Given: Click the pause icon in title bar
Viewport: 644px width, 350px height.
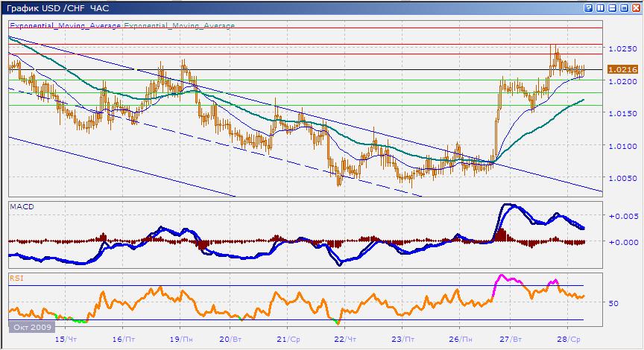Looking at the screenshot, I should point(601,7).
